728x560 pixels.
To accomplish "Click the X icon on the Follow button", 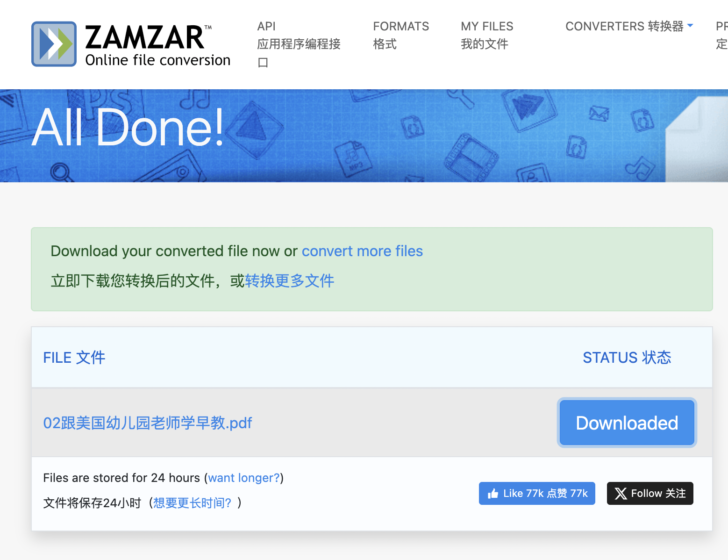I will click(621, 493).
